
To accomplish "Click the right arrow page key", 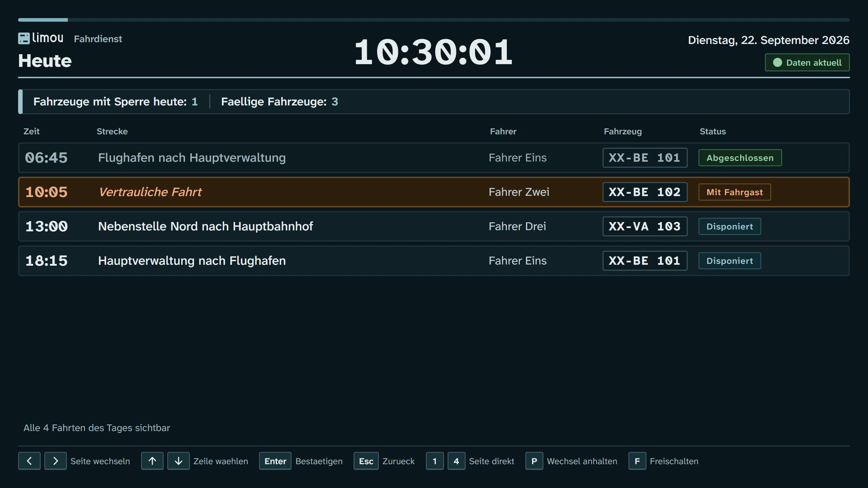I will pyautogui.click(x=55, y=461).
